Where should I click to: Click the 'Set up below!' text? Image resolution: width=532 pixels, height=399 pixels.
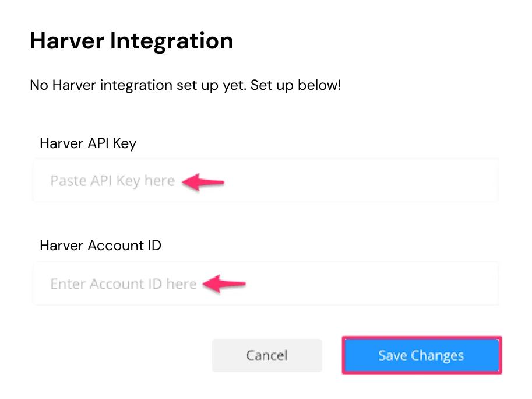click(295, 85)
